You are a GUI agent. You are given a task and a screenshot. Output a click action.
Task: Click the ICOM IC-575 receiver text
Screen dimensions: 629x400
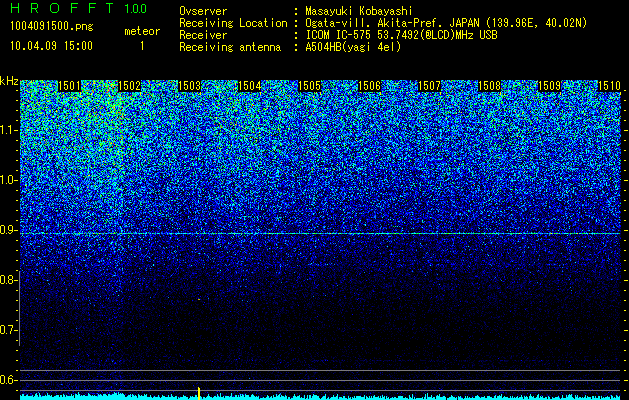(x=401, y=35)
